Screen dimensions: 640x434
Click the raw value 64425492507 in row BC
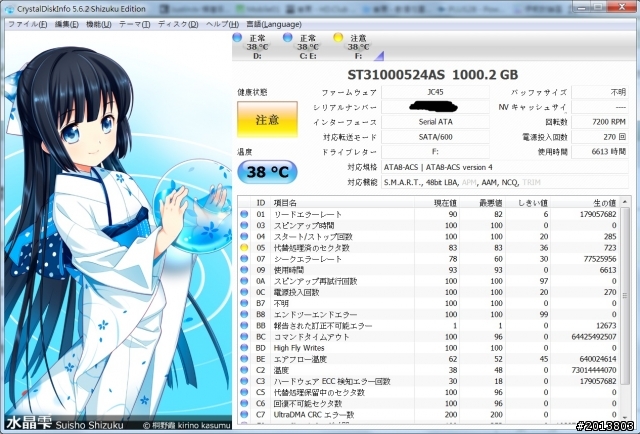(594, 337)
